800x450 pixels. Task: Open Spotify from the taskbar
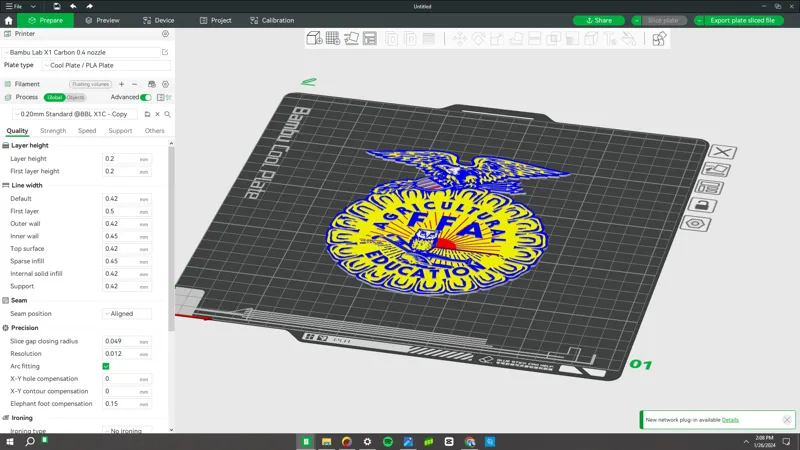388,441
